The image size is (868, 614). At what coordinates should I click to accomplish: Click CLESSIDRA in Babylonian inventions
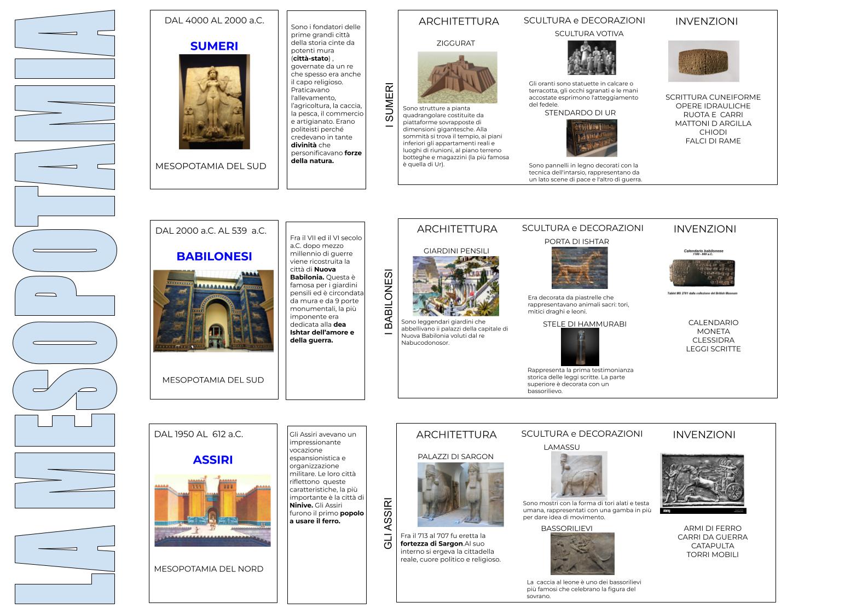(713, 340)
